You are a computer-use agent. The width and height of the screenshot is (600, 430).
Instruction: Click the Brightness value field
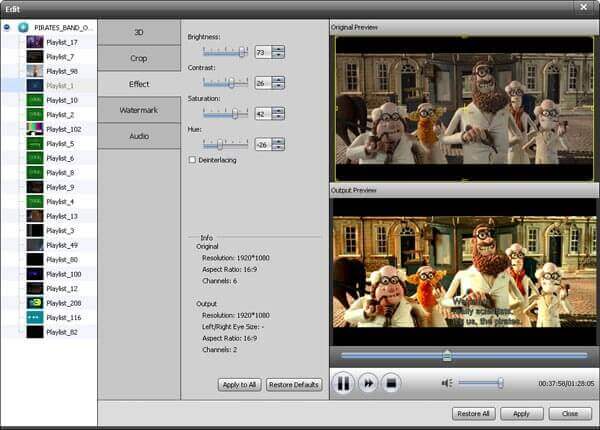pyautogui.click(x=263, y=52)
